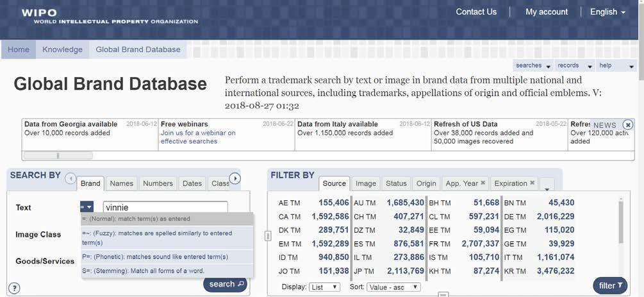This screenshot has height=297, width=644.
Task: Select the EM TM source entry
Action: pyautogui.click(x=314, y=244)
